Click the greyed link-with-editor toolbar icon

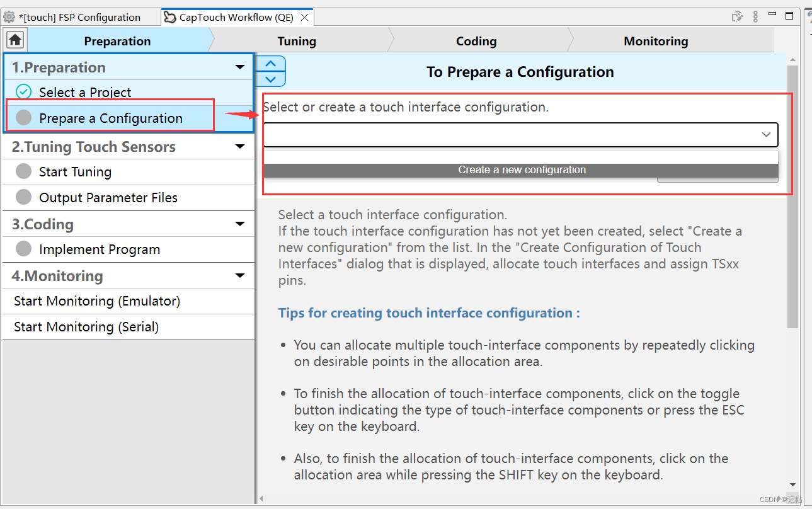tap(737, 16)
